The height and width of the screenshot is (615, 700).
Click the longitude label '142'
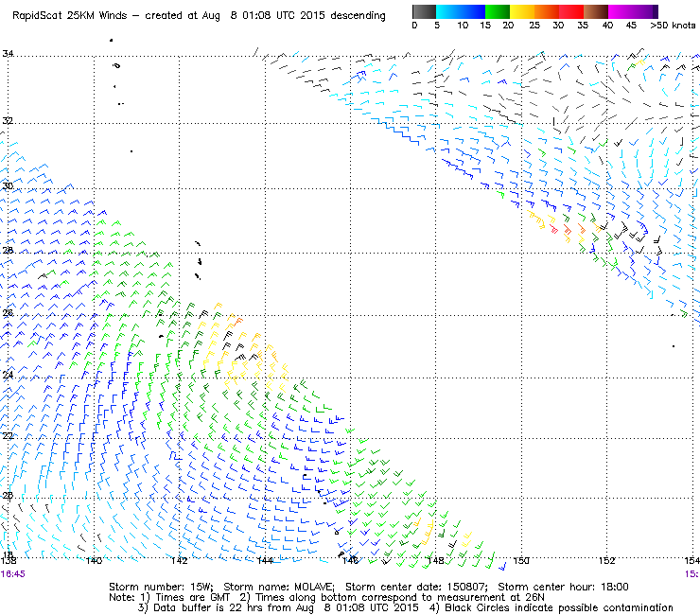[179, 560]
